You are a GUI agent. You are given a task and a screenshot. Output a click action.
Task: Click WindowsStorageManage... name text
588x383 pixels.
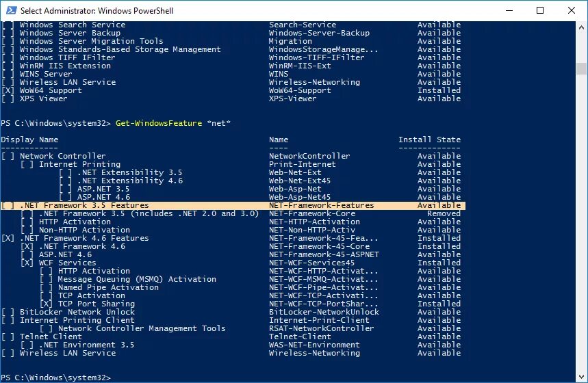pos(324,49)
